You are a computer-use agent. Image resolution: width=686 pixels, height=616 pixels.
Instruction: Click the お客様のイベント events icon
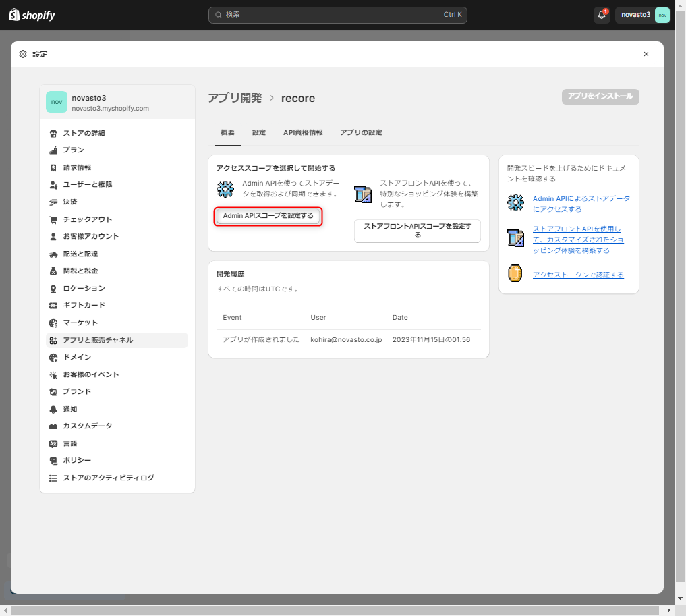coord(53,375)
